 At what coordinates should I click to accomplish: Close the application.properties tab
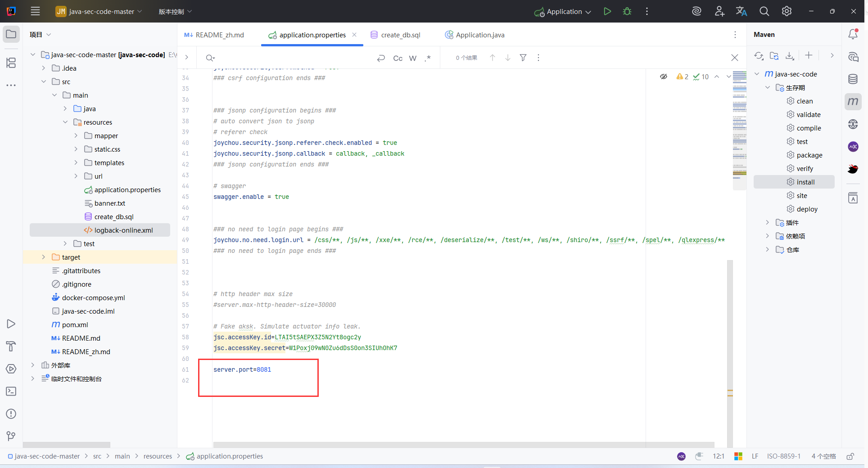pos(354,35)
